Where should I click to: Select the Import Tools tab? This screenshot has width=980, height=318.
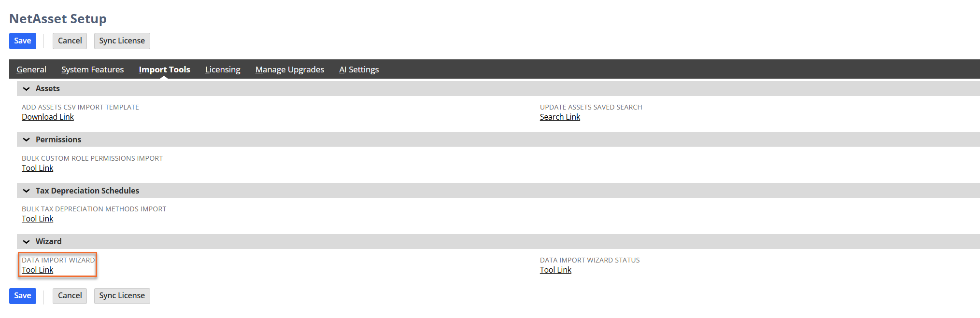164,69
